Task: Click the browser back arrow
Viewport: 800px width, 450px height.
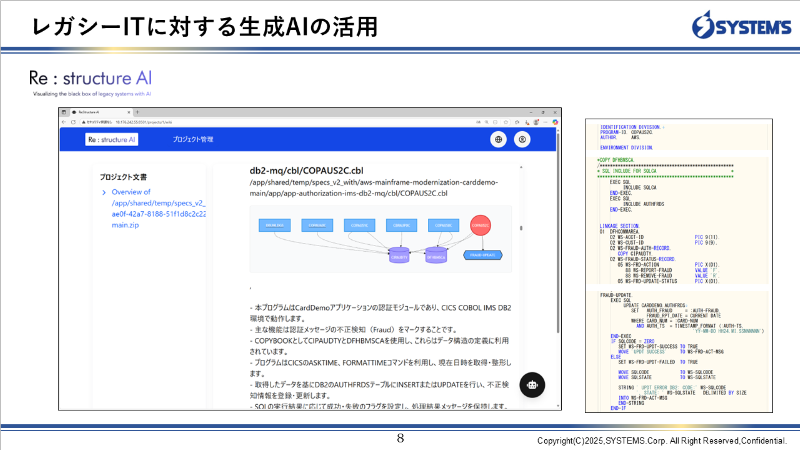Action: (64, 122)
